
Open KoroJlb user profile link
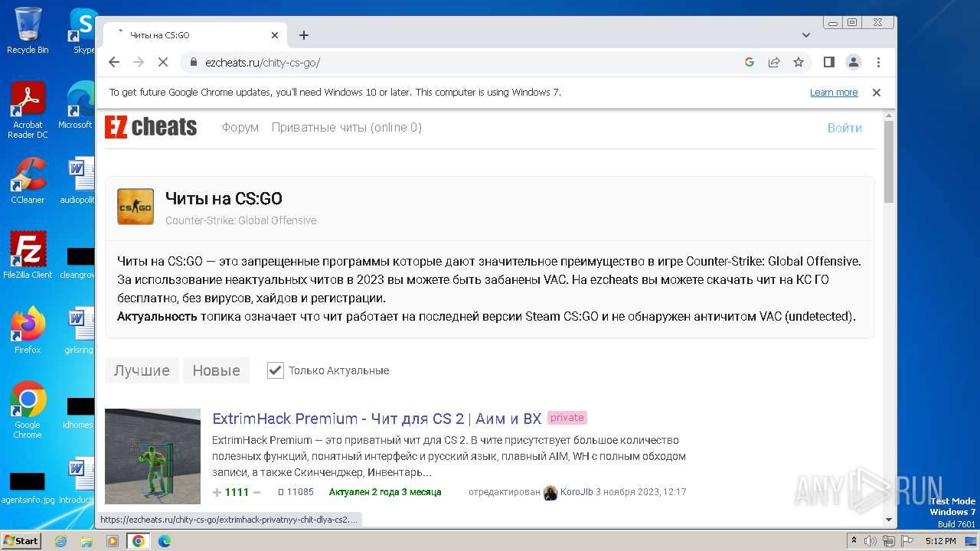tap(577, 492)
